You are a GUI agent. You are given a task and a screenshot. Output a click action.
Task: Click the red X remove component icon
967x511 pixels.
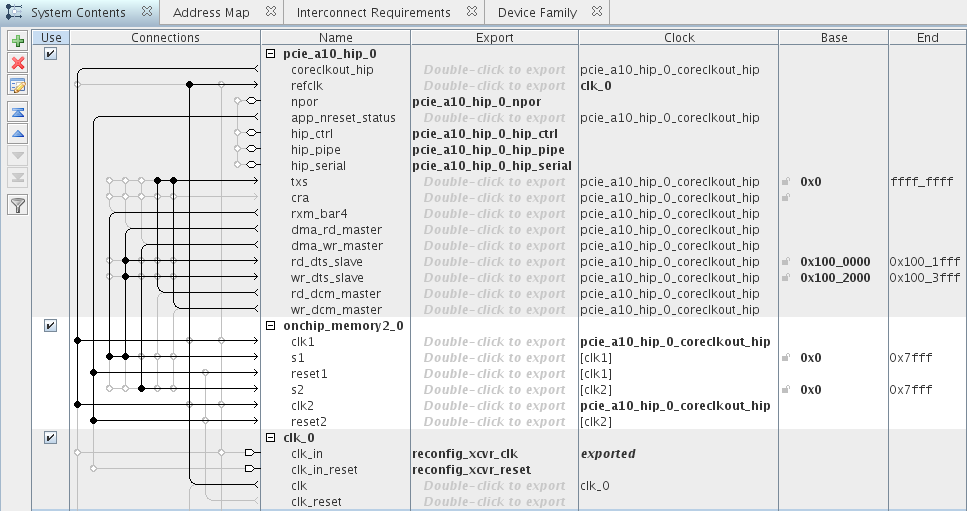[x=17, y=64]
